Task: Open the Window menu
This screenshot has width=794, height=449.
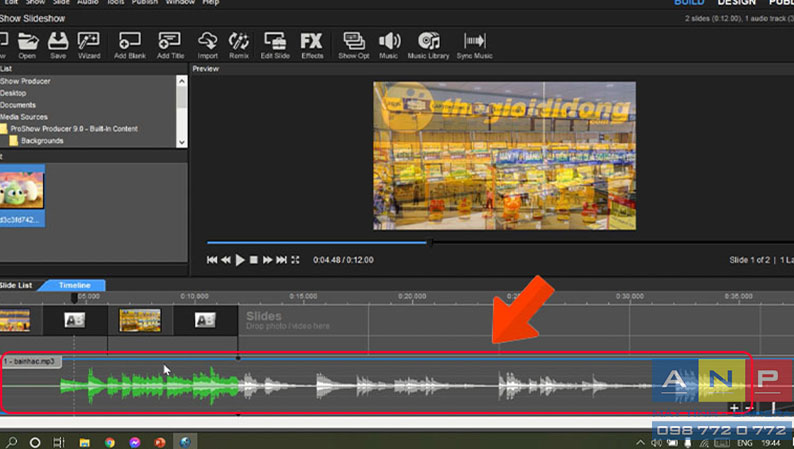Action: click(x=180, y=3)
